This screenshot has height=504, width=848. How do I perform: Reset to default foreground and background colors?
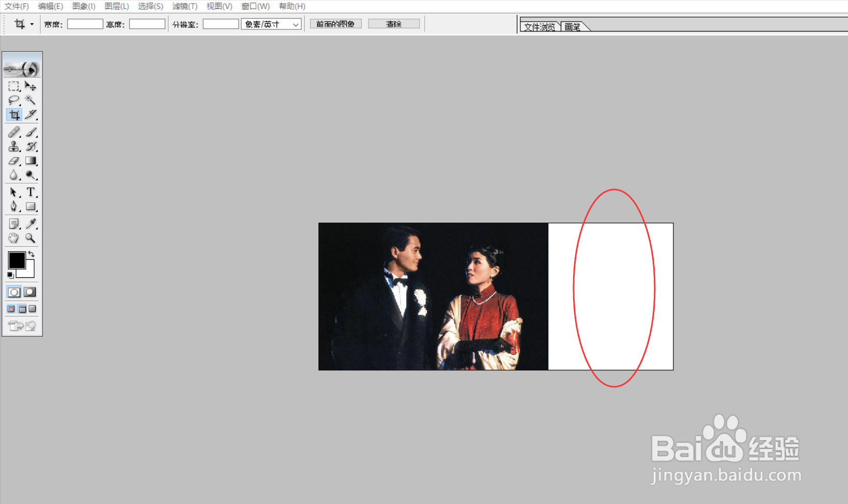10,275
